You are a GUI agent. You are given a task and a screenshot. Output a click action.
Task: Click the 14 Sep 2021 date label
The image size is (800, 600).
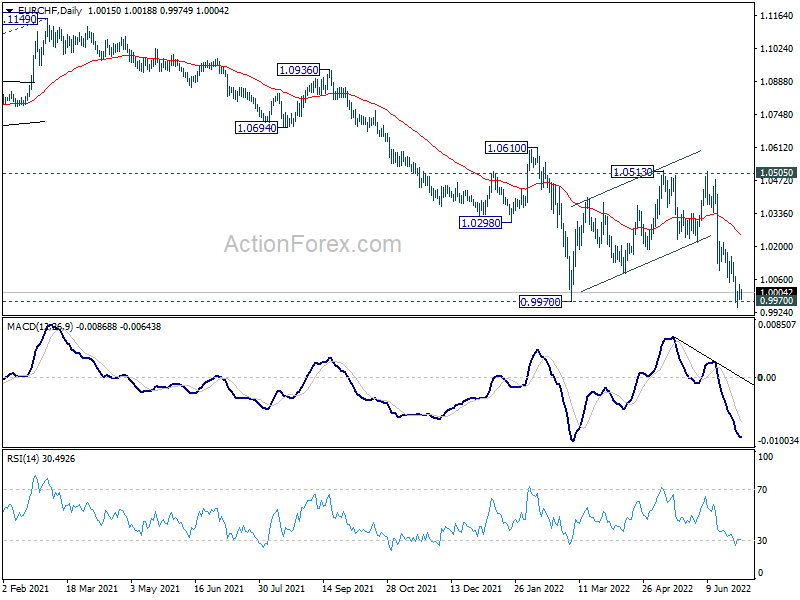pos(348,588)
